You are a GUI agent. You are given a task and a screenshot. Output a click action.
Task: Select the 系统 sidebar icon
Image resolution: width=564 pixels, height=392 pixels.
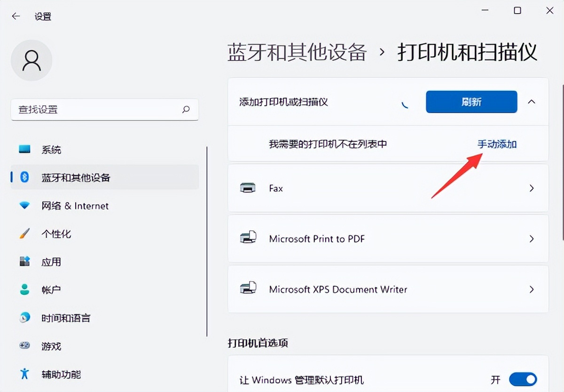(x=24, y=149)
